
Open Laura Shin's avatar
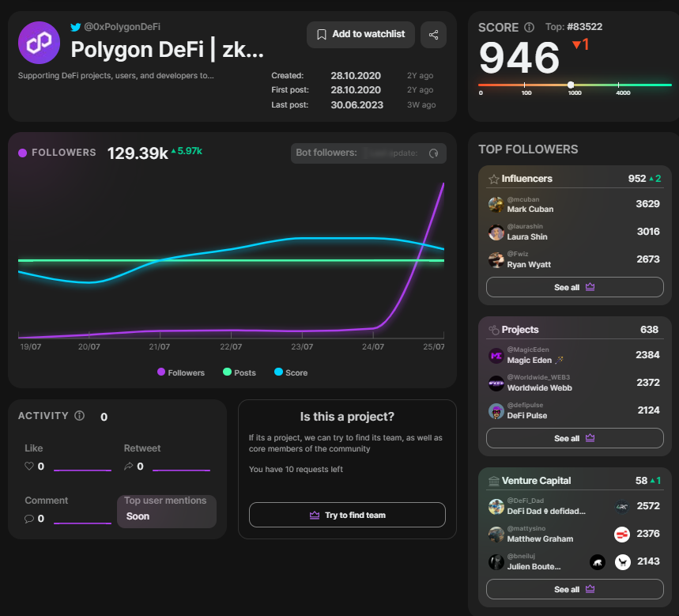(496, 232)
